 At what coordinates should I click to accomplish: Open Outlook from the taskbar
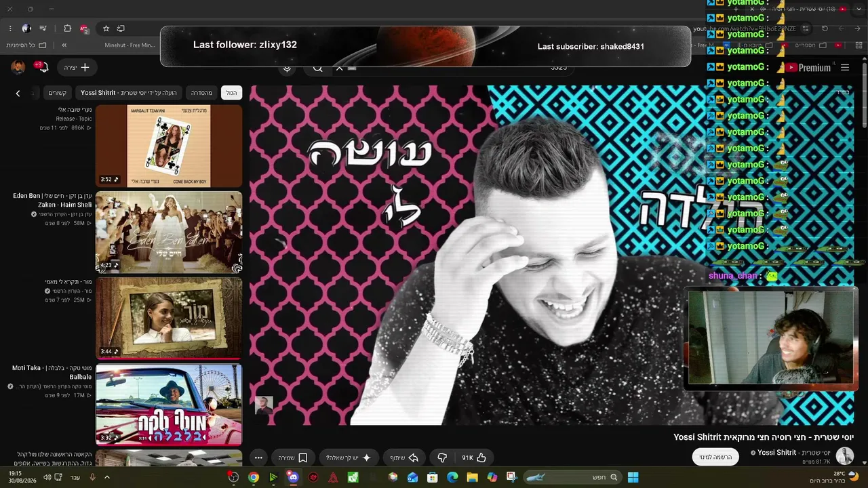[x=412, y=477]
